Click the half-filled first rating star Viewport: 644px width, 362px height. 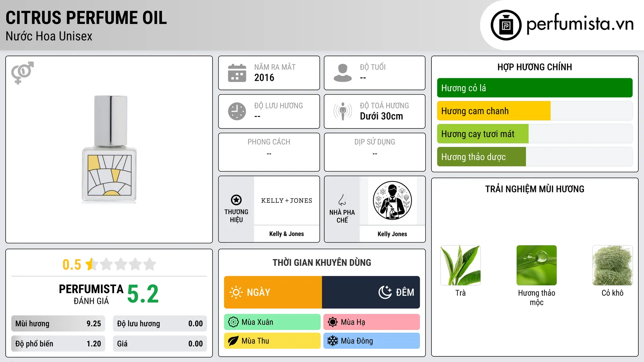click(x=92, y=264)
